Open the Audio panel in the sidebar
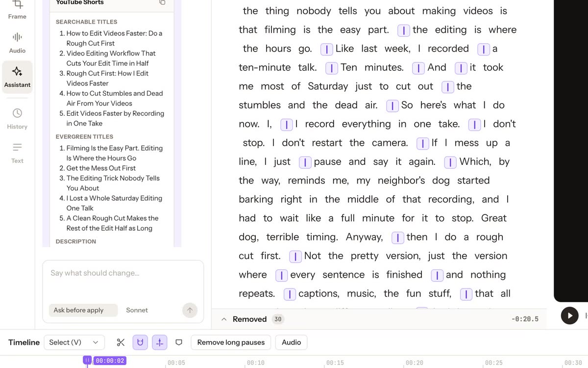 point(17,43)
